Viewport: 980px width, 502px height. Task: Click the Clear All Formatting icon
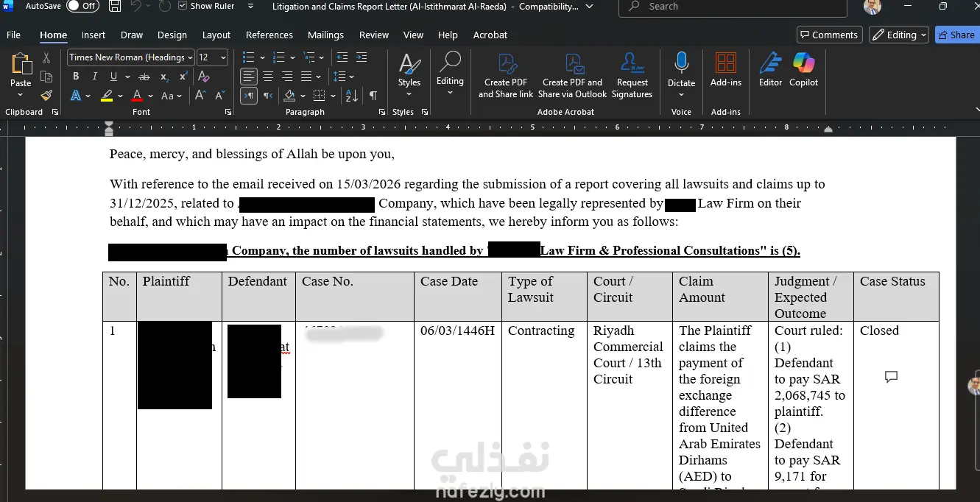click(204, 77)
